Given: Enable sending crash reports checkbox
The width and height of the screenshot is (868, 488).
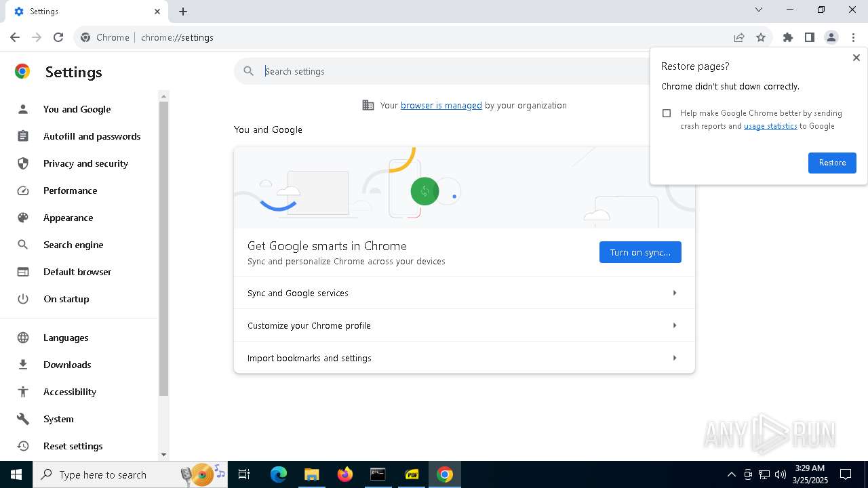Looking at the screenshot, I should 667,113.
